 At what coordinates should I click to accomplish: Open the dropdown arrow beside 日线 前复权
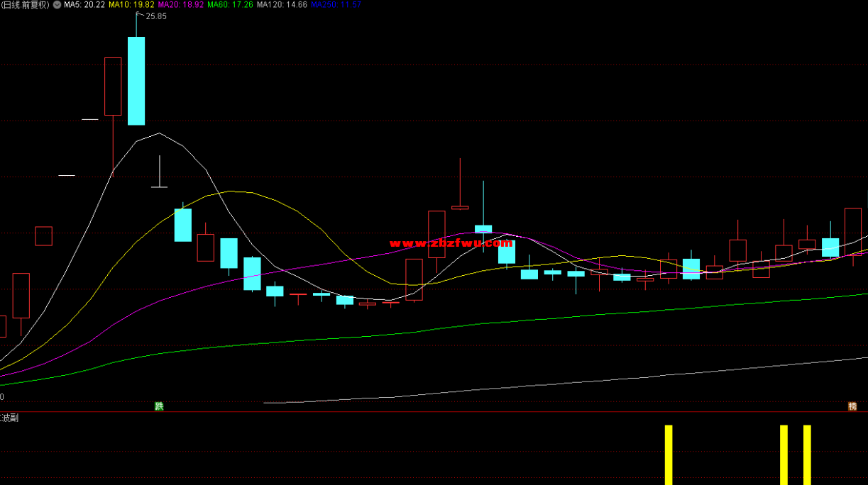click(x=57, y=5)
